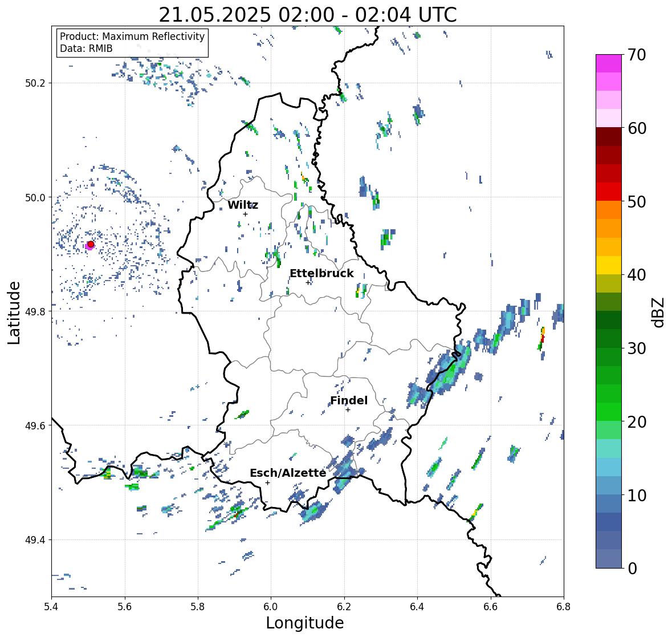Click the title 21.05.2025 02:00 - 02:04 UTC
672x637 pixels.
click(x=308, y=15)
